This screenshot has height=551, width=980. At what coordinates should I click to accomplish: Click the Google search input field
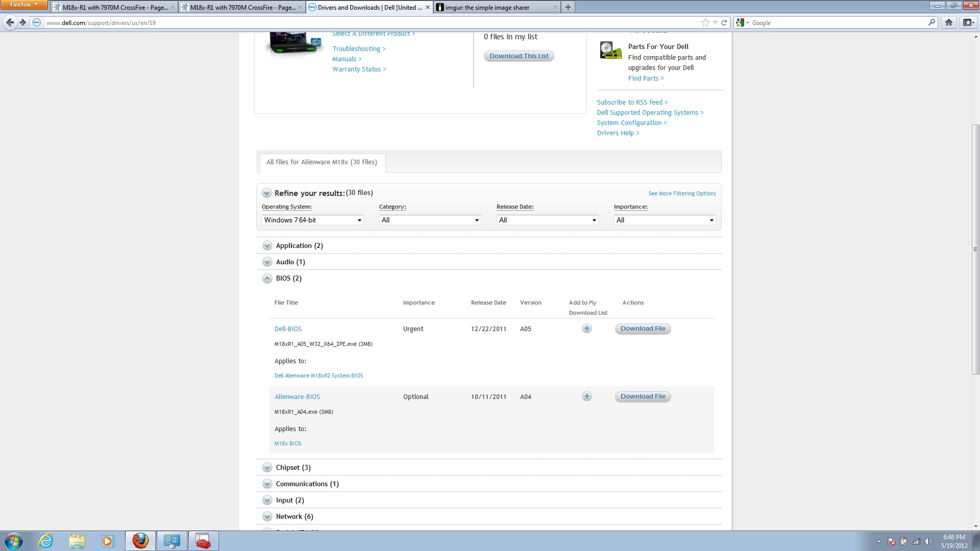pyautogui.click(x=837, y=22)
